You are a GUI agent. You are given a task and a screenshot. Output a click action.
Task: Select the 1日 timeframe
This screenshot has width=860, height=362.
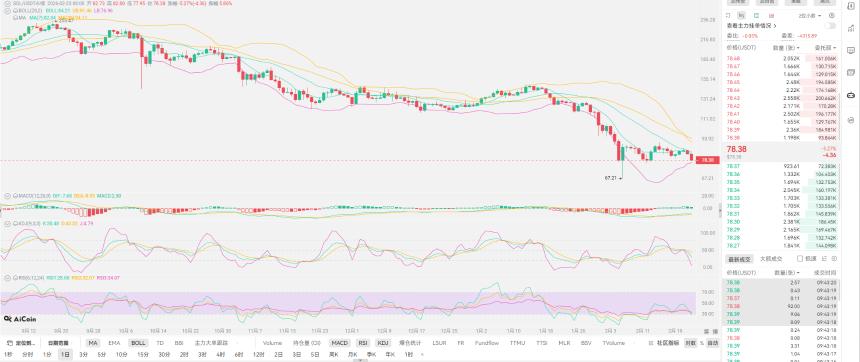pyautogui.click(x=65, y=354)
